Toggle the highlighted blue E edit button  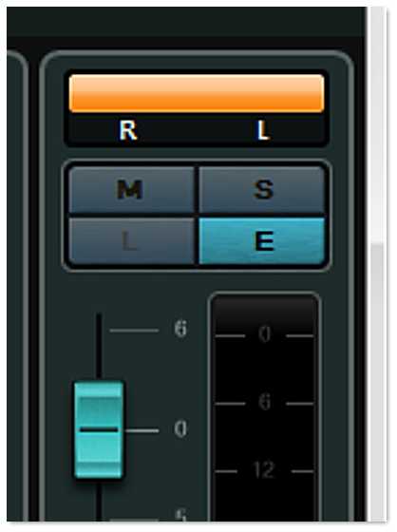262,241
